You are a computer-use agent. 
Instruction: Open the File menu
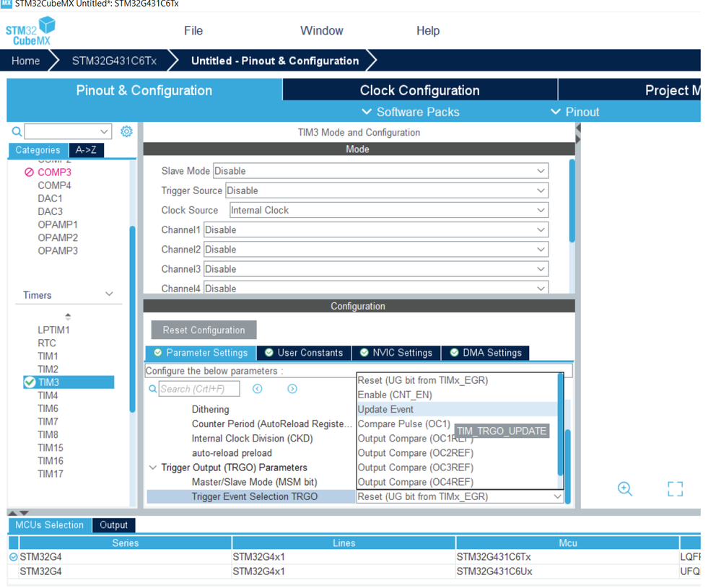[x=193, y=31]
